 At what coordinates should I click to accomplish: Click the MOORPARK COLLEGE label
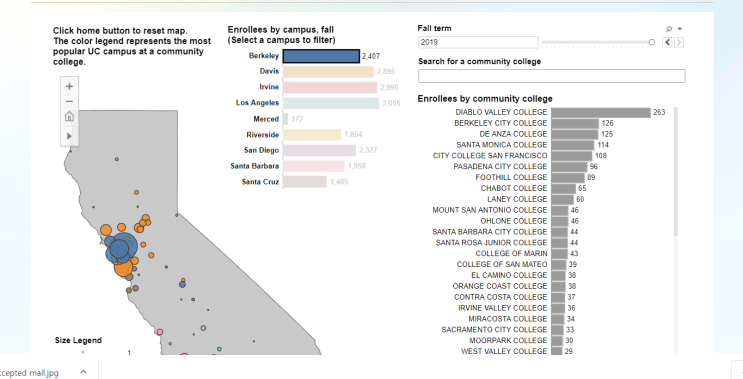coord(508,341)
